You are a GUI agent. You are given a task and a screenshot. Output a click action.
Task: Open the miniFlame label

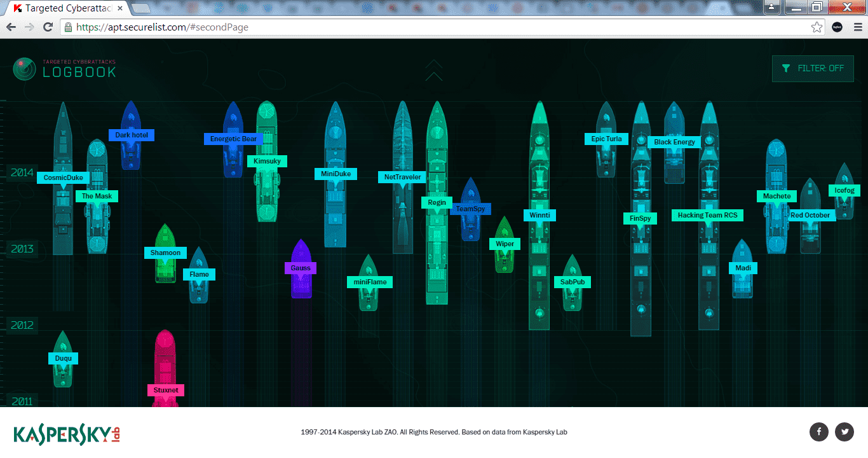coord(369,282)
